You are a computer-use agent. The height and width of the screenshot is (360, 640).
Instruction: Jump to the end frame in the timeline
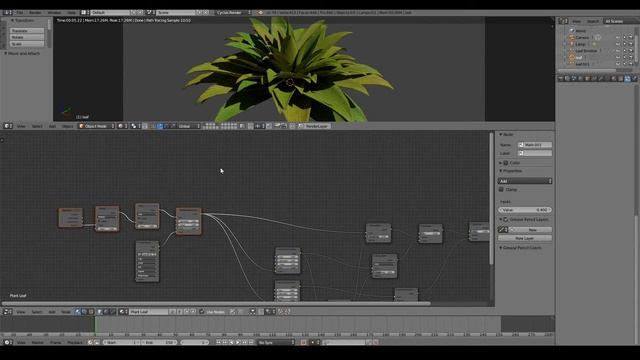click(251, 342)
